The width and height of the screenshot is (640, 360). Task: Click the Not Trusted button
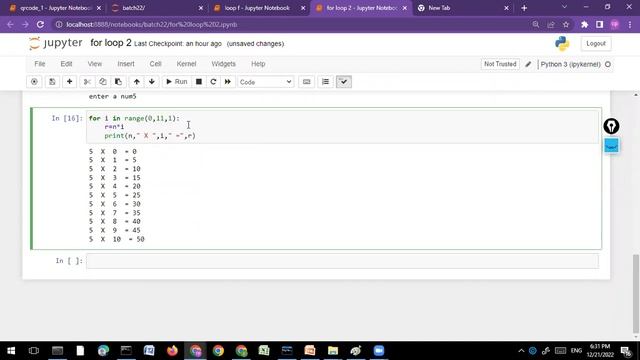[500, 64]
